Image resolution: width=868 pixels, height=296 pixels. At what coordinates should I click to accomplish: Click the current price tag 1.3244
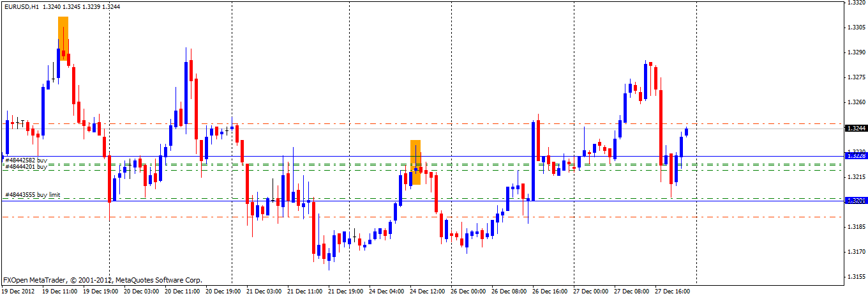click(856, 128)
